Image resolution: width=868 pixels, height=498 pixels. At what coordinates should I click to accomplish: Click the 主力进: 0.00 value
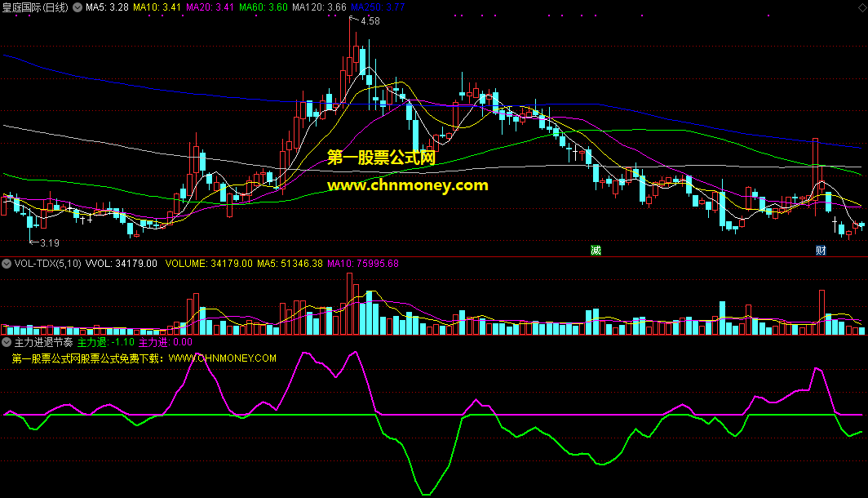(166, 342)
